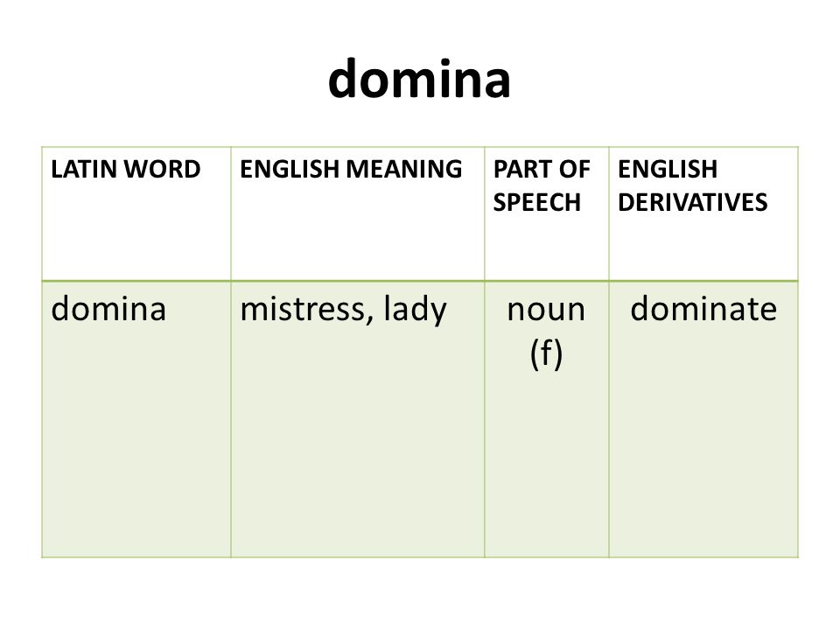Select the 'noun' text in table

point(546,310)
